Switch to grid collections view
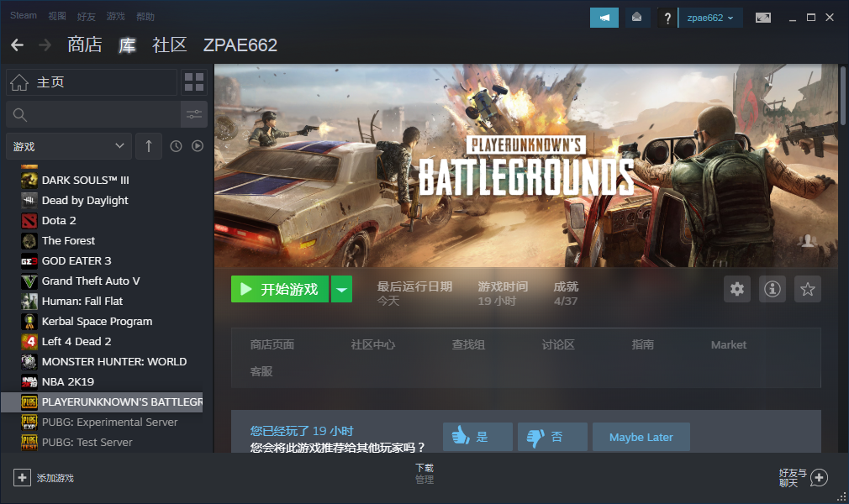The image size is (849, 504). coord(194,82)
